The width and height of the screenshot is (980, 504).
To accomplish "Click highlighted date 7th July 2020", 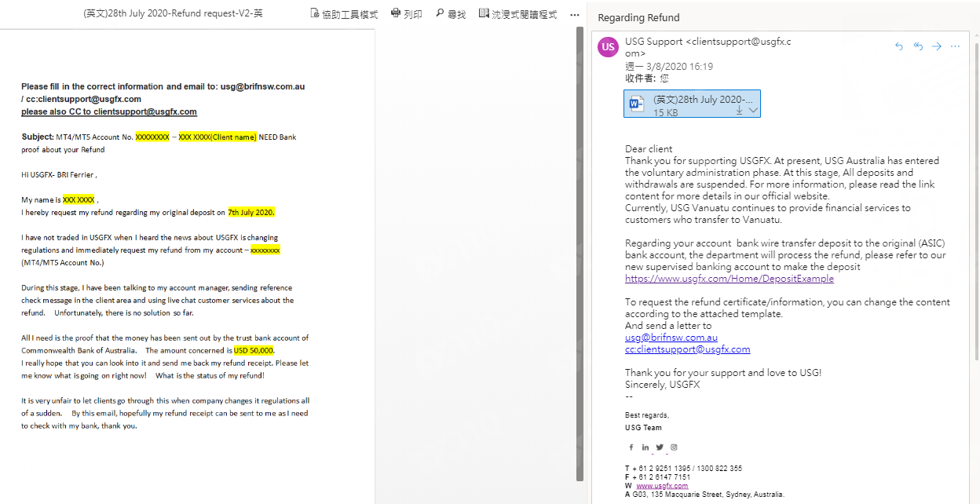I will pyautogui.click(x=250, y=212).
